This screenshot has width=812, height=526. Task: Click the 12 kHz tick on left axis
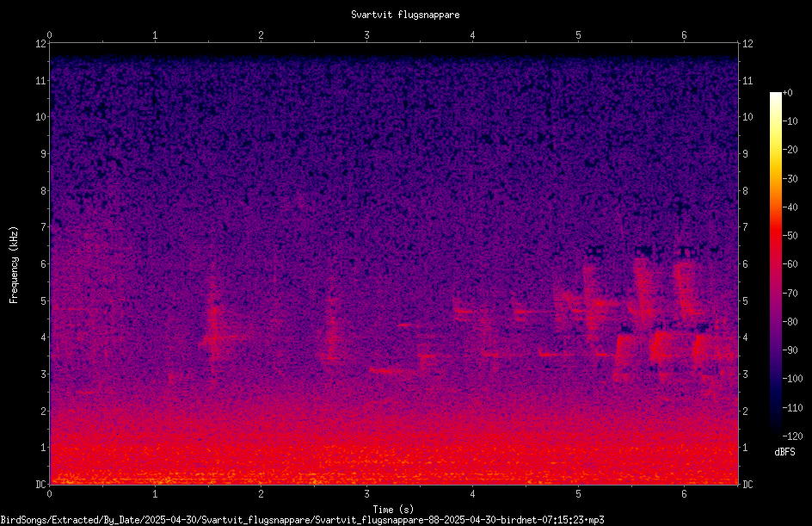[x=40, y=44]
